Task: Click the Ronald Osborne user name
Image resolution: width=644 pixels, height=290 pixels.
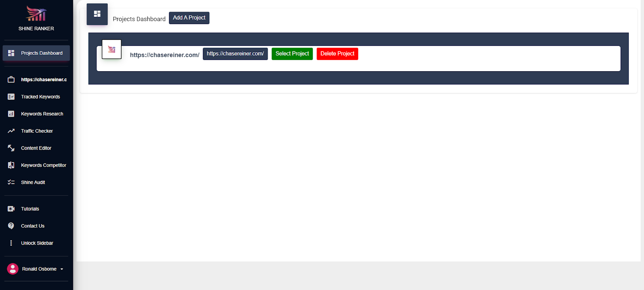Action: pos(39,269)
